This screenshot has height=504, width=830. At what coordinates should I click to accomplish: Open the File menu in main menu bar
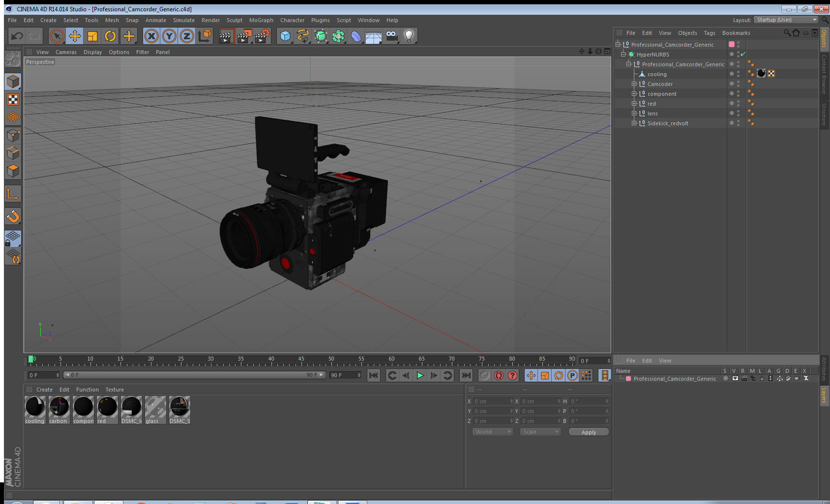tap(12, 20)
